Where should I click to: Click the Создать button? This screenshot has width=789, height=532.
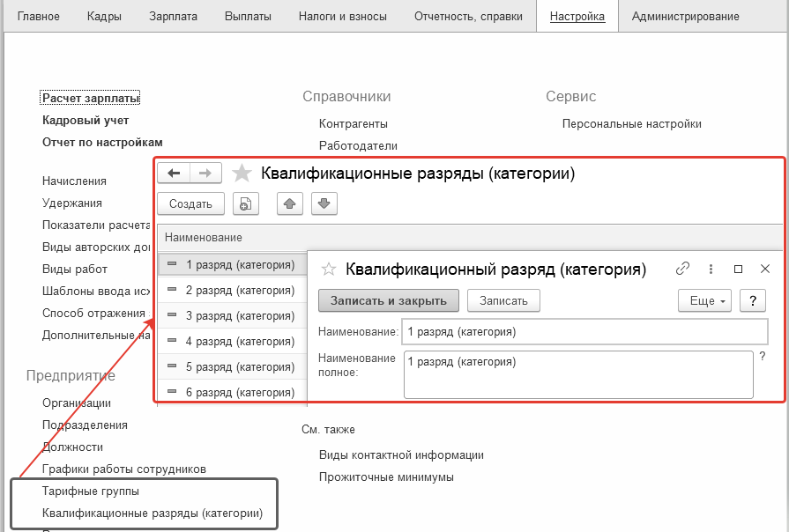coord(190,203)
